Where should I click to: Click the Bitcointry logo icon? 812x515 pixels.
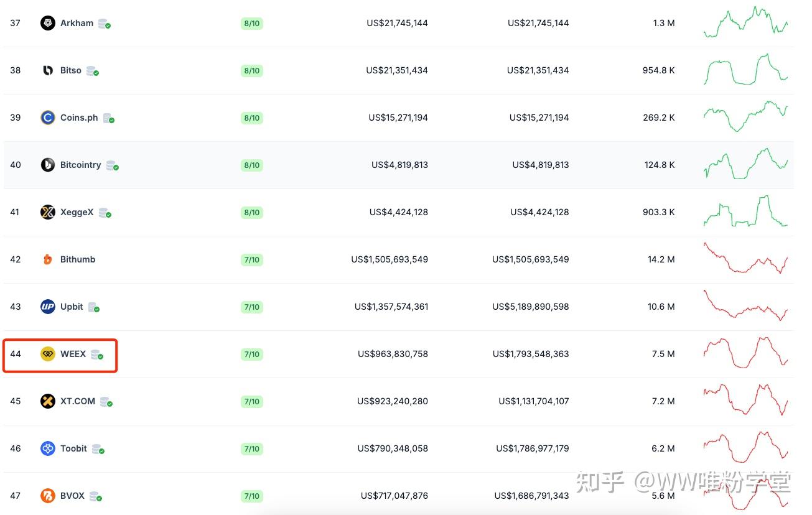(x=48, y=165)
